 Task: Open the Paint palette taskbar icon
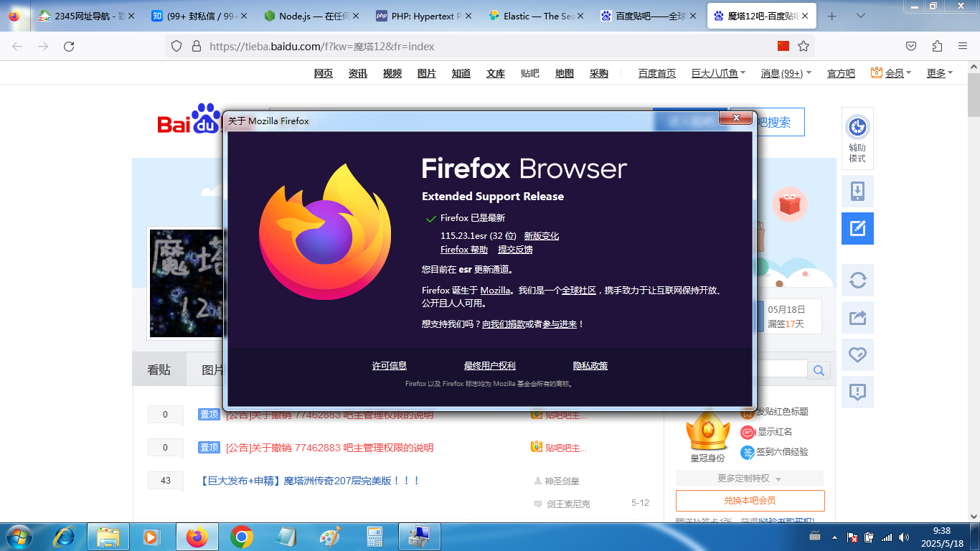(x=329, y=537)
